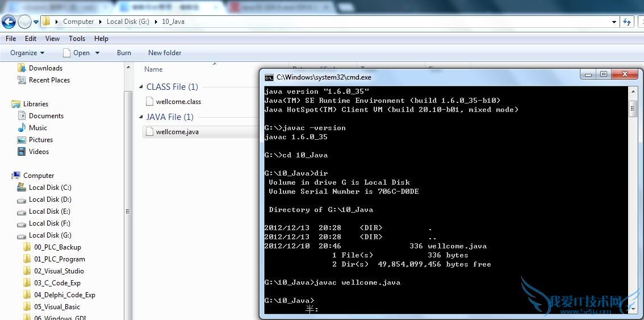Click the Back navigation arrow button
The height and width of the screenshot is (320, 644).
coord(9,22)
